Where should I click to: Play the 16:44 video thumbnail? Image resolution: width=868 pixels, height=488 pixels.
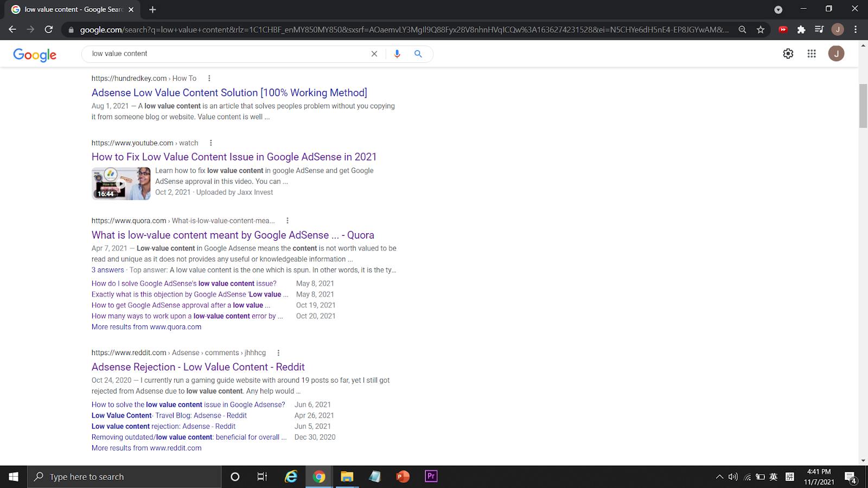click(x=121, y=184)
